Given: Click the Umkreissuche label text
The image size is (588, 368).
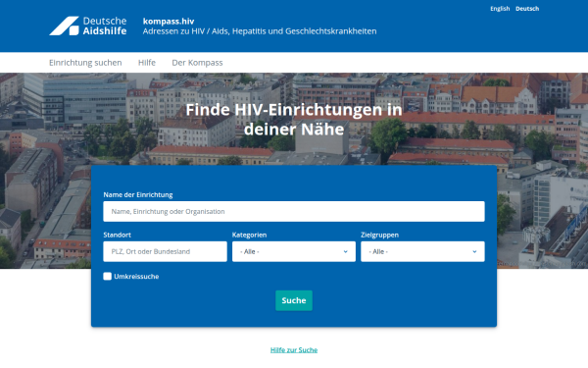Looking at the screenshot, I should point(136,277).
